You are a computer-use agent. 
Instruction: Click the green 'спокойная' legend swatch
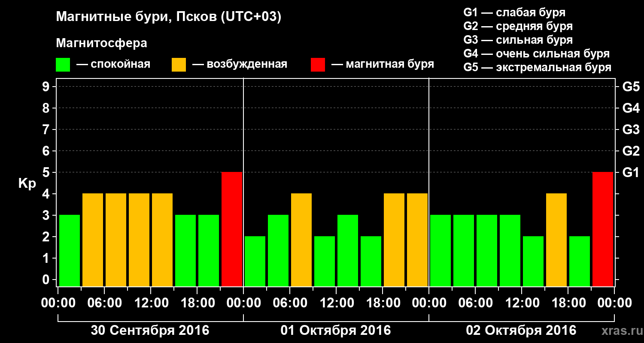(63, 65)
